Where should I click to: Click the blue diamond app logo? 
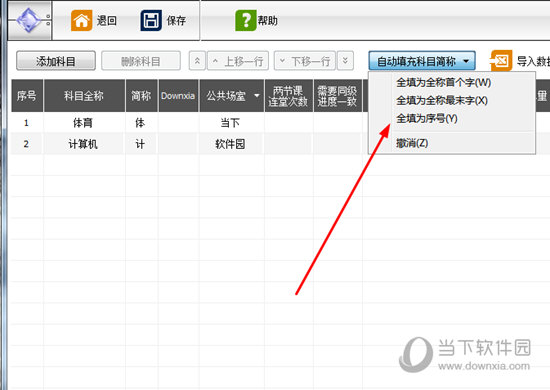click(29, 20)
